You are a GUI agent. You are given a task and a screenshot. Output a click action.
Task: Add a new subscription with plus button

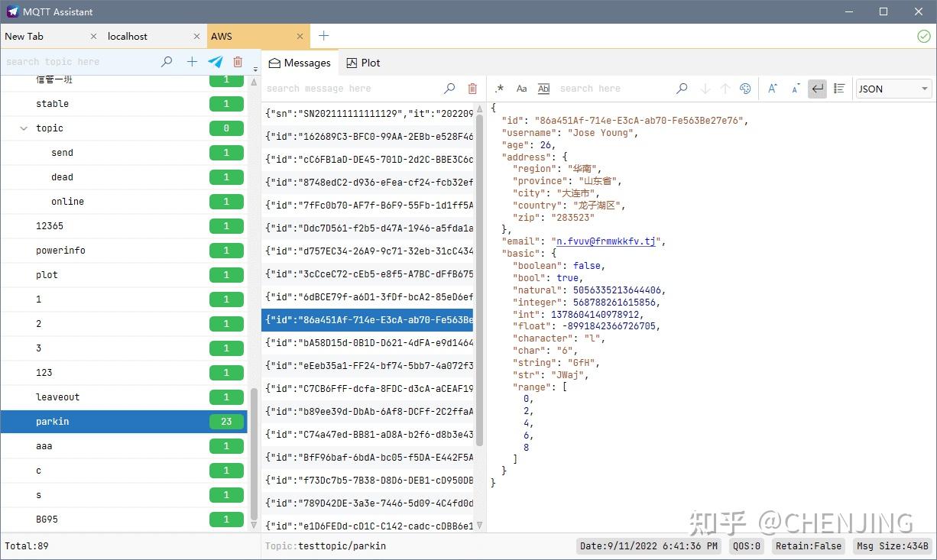tap(192, 62)
